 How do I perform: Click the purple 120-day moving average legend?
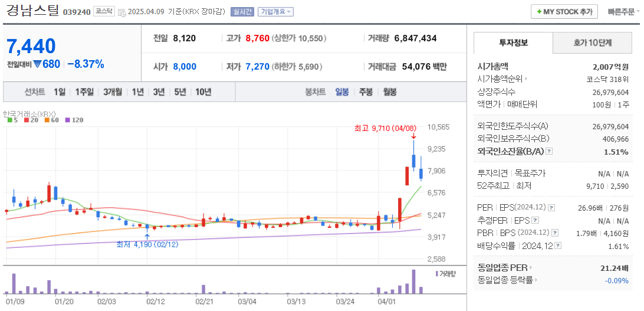click(x=74, y=120)
